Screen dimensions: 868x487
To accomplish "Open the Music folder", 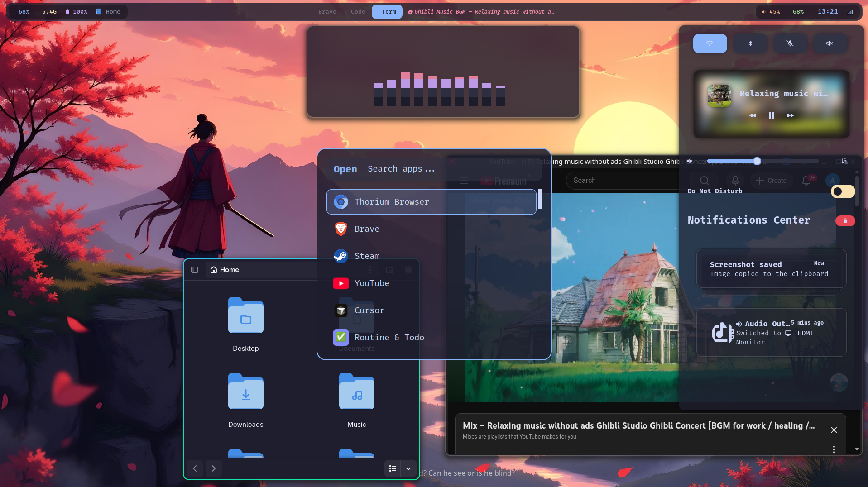I will click(x=357, y=401).
